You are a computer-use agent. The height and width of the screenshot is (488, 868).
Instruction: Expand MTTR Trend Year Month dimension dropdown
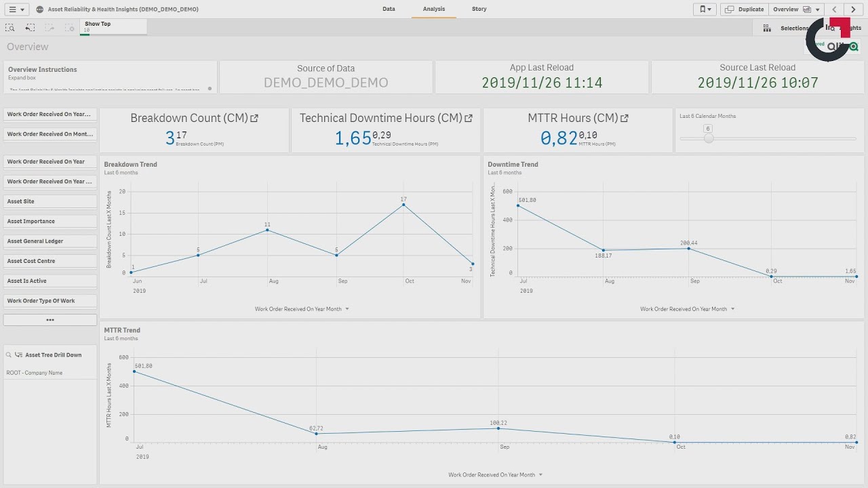[x=496, y=475]
